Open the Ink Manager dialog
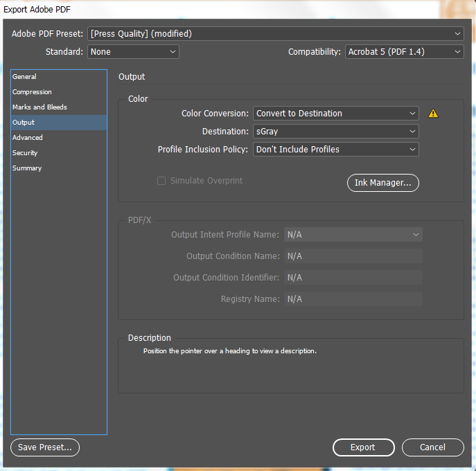Image resolution: width=476 pixels, height=471 pixels. [382, 183]
